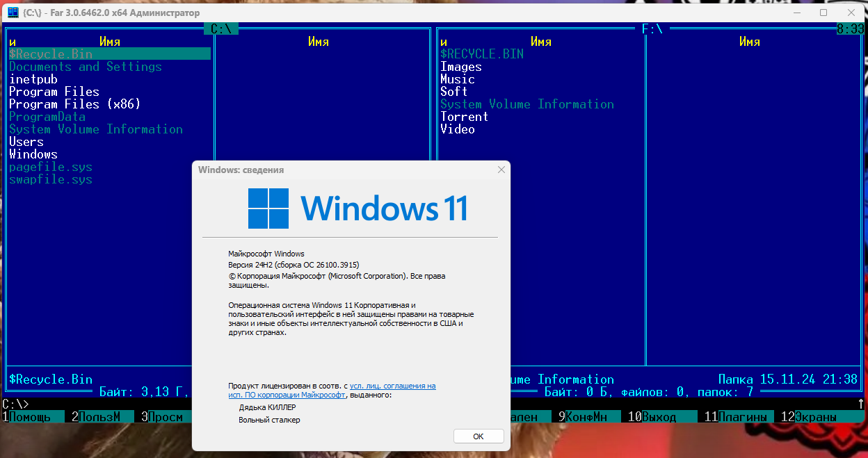Select System Volume Information in the F:\ panel
Screen dimensions: 868x458
click(x=527, y=104)
